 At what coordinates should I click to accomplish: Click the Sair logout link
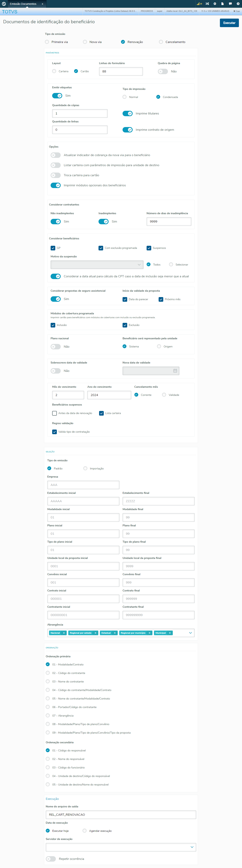click(x=236, y=11)
